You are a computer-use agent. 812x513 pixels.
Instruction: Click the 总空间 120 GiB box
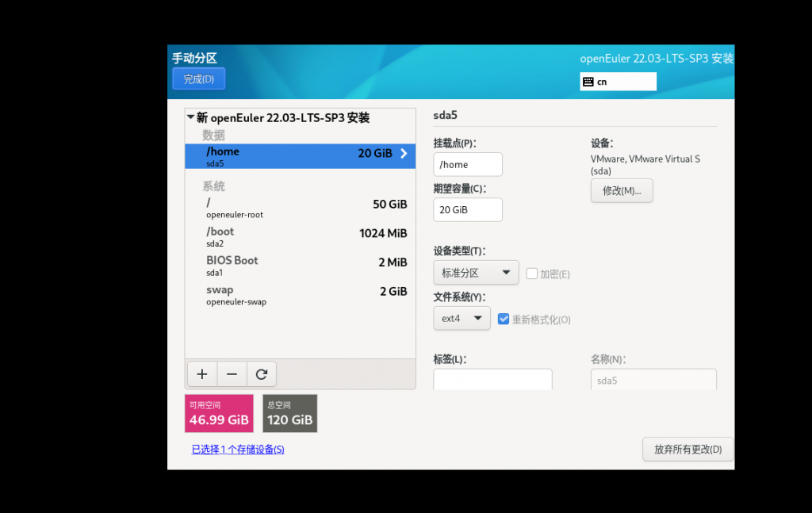point(290,413)
